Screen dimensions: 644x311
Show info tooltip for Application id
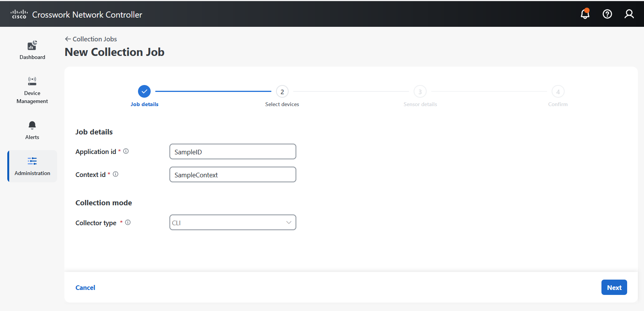pos(126,151)
